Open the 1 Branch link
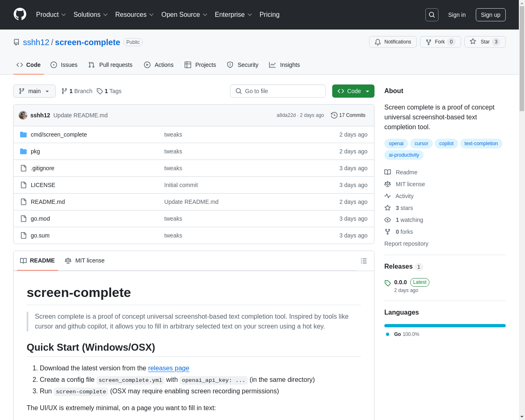 point(77,91)
